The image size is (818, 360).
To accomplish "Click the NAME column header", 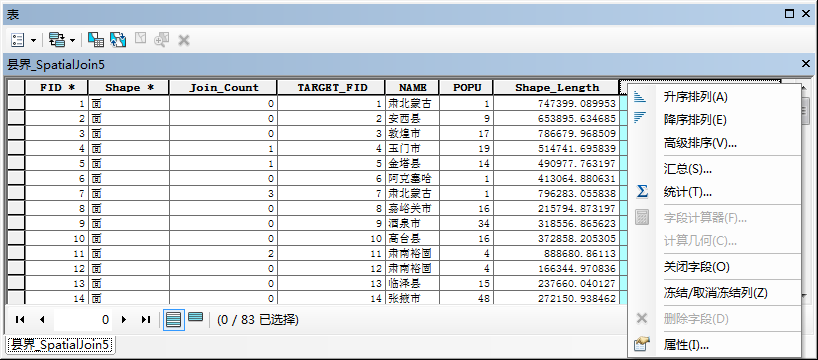I will (412, 88).
